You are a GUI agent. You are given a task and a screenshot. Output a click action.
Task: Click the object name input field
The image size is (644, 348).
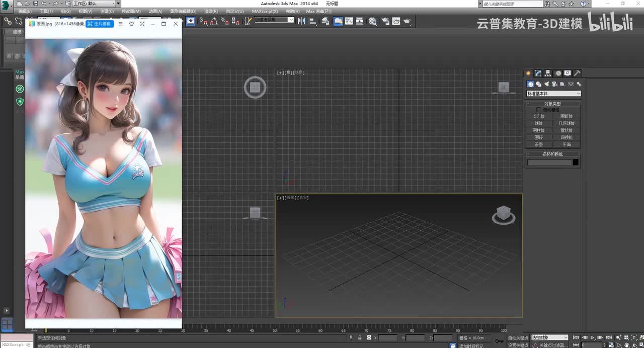pos(549,162)
